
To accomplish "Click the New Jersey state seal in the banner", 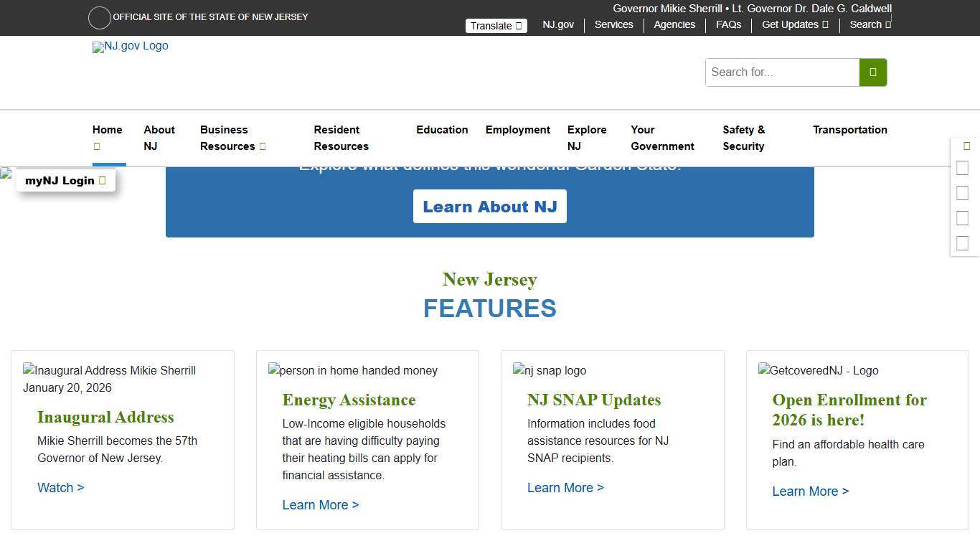I will (x=99, y=18).
